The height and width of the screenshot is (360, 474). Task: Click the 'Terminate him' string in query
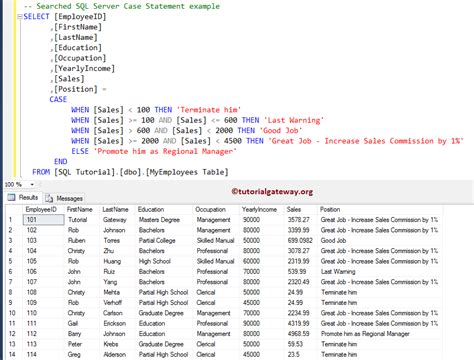point(209,110)
